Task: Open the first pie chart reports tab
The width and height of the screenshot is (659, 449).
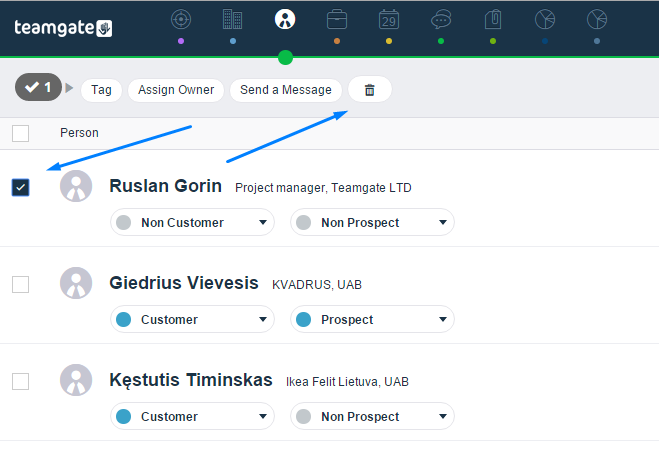Action: coord(545,20)
